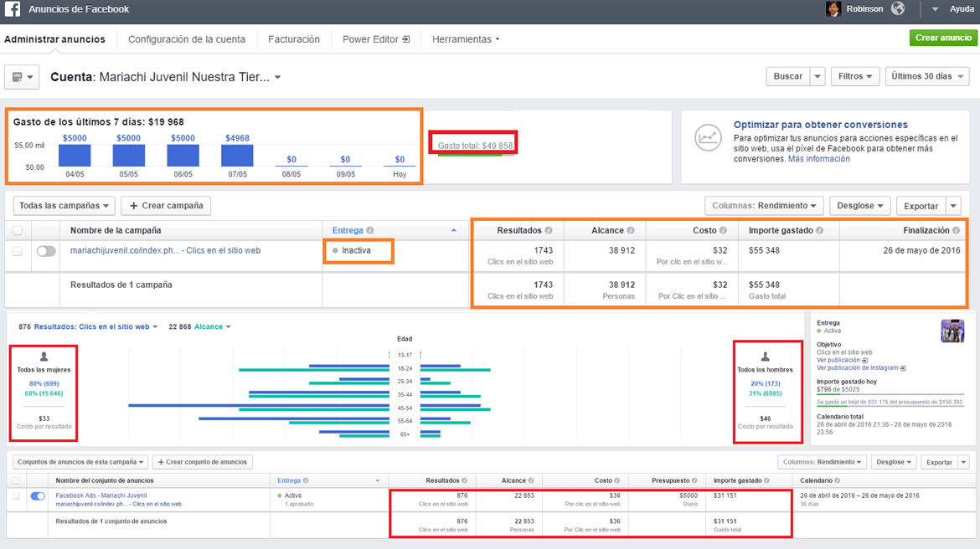Image resolution: width=980 pixels, height=549 pixels.
Task: Open the account reports icon dropdown
Action: tap(22, 77)
